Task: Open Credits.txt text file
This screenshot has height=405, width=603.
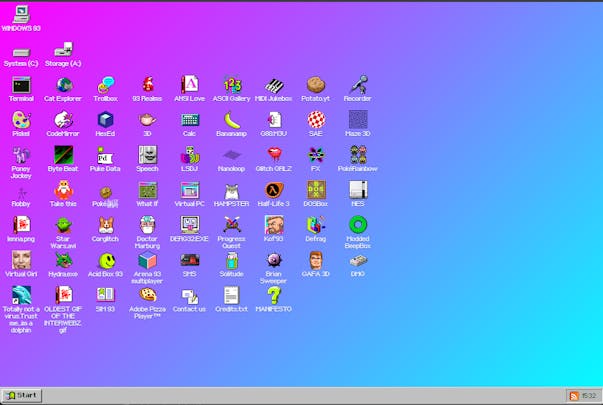Action: pos(231,295)
